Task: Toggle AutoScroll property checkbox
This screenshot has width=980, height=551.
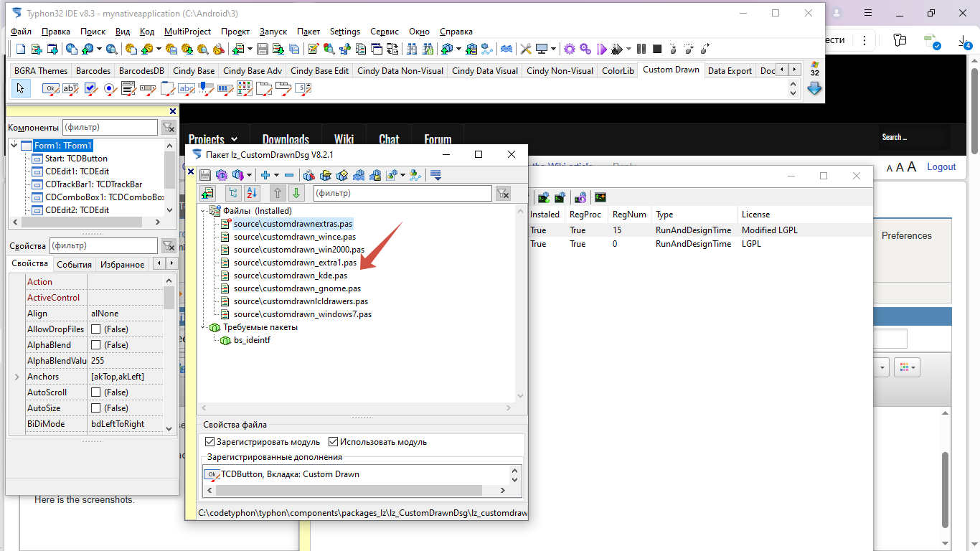Action: [95, 392]
